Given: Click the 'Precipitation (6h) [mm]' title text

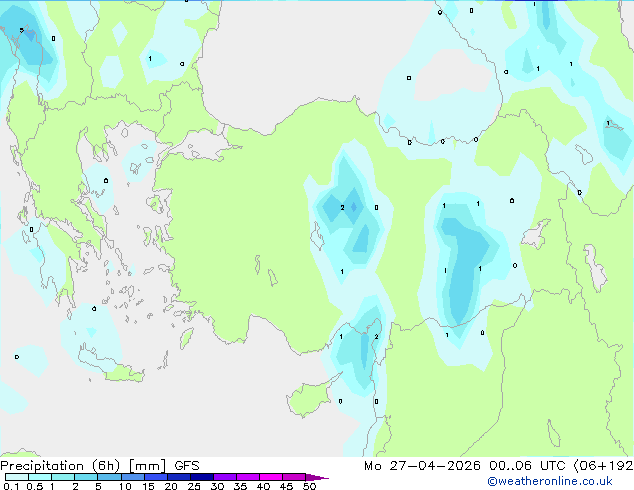Looking at the screenshot, I should [x=83, y=466].
